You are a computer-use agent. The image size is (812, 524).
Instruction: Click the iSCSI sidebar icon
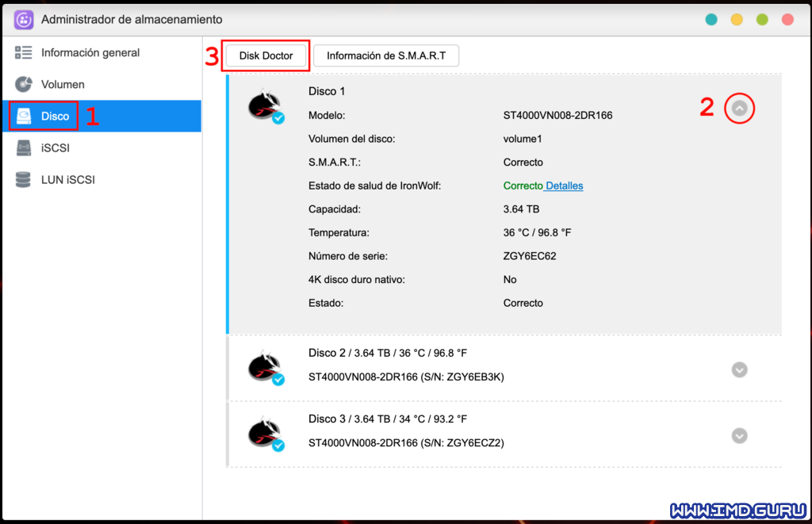[x=24, y=148]
